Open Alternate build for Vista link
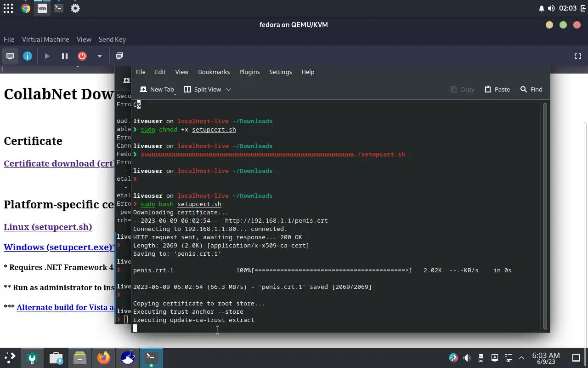588x368 pixels. point(66,307)
